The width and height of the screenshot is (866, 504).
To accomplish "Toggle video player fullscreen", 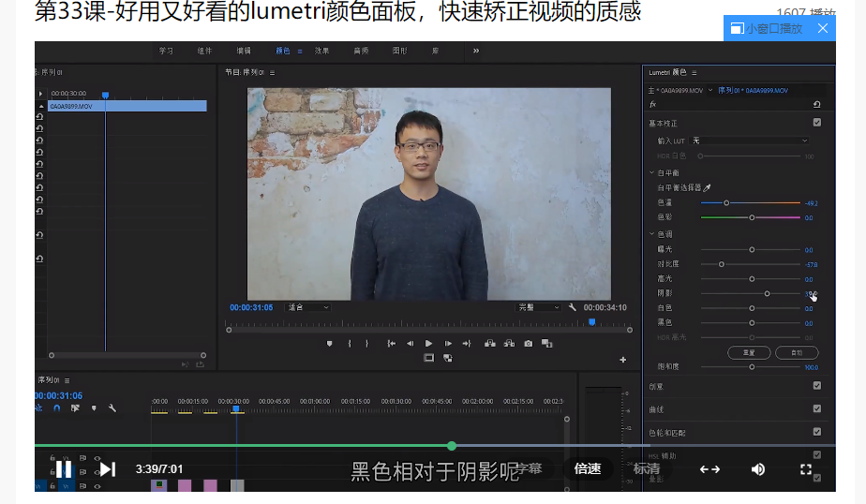I will pyautogui.click(x=805, y=469).
